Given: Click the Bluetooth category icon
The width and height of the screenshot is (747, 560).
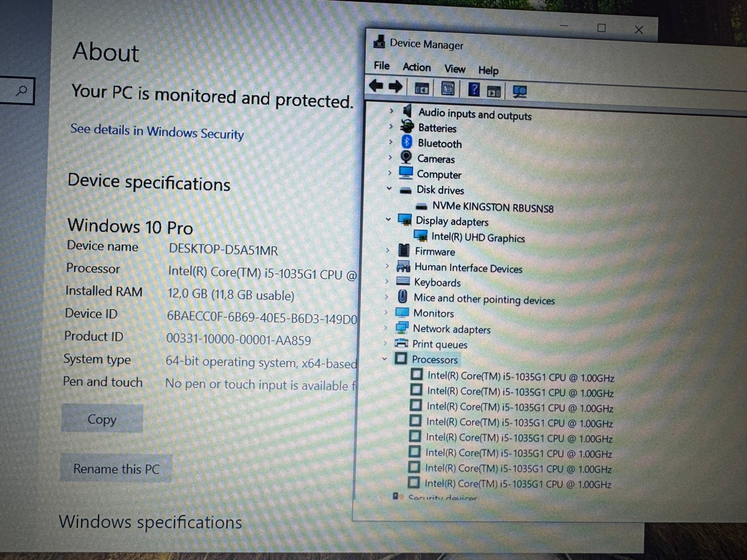Looking at the screenshot, I should pos(407,142).
